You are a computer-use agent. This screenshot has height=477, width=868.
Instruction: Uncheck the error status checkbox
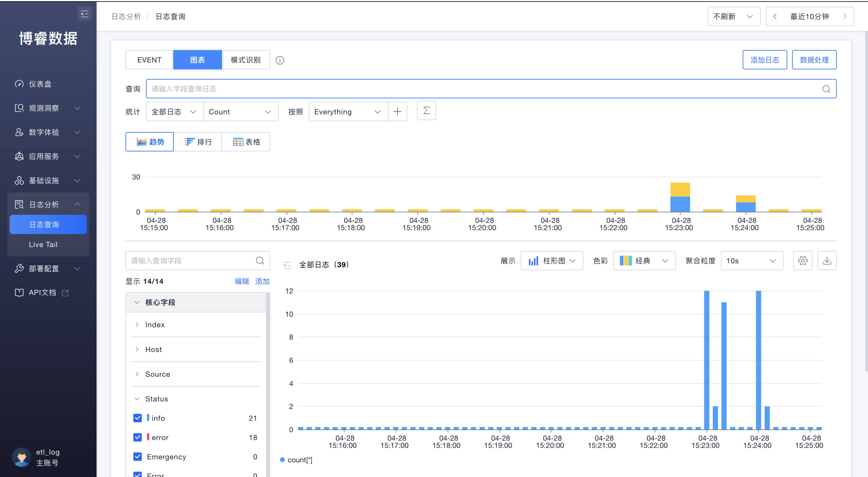[x=138, y=437]
